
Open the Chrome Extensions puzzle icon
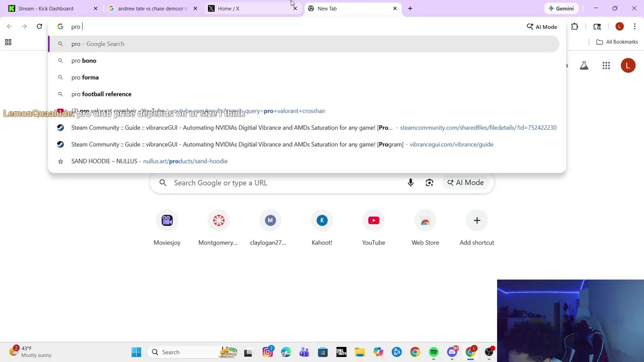pyautogui.click(x=575, y=27)
